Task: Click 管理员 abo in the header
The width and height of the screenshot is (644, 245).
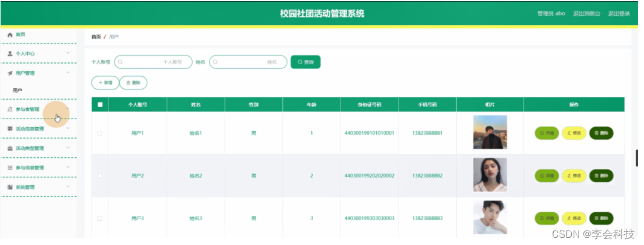Action: (x=551, y=13)
